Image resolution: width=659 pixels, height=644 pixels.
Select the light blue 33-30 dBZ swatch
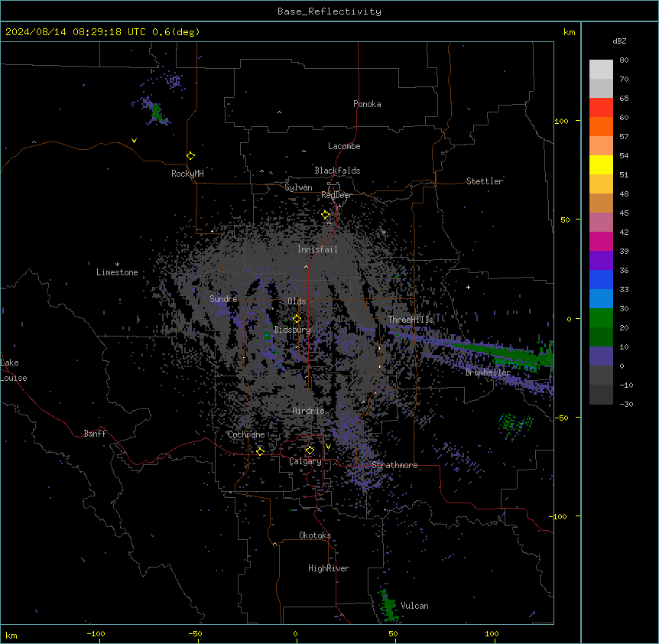tap(601, 298)
